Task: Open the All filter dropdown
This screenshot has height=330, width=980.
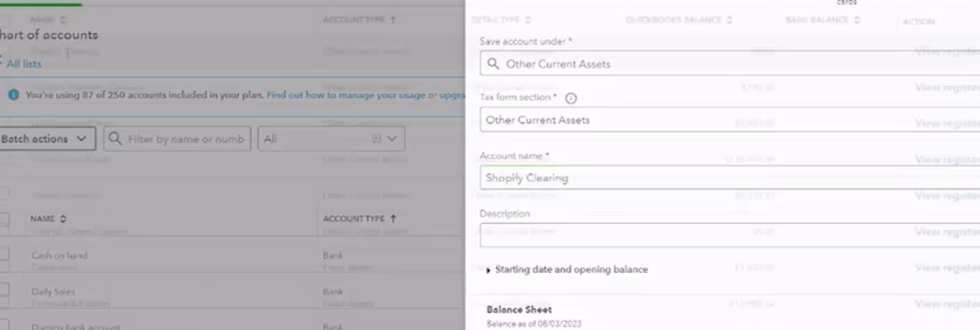Action: click(331, 138)
